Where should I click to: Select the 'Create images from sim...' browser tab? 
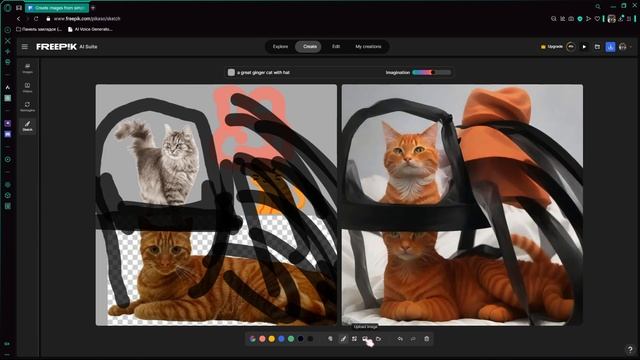(57, 8)
